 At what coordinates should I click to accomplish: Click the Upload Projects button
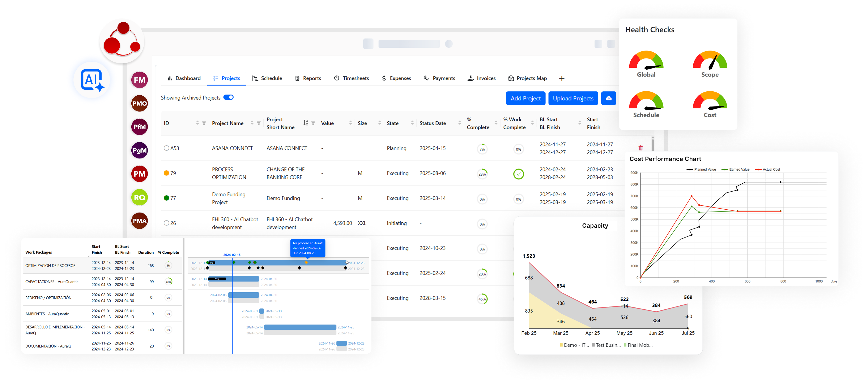pos(573,98)
